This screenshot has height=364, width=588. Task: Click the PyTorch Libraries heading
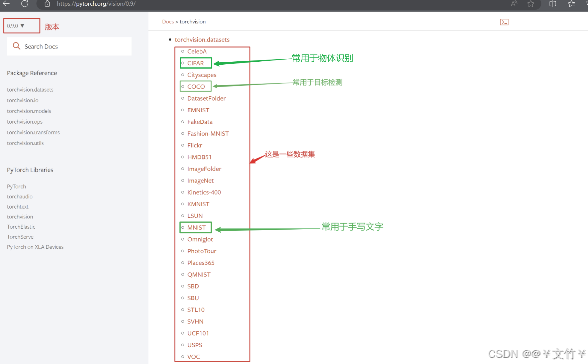[30, 170]
